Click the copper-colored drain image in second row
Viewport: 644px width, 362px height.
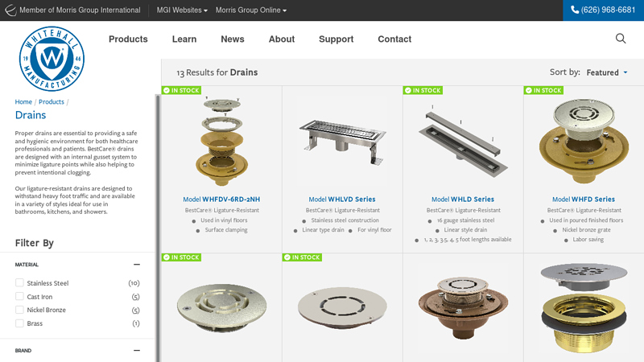(464, 308)
